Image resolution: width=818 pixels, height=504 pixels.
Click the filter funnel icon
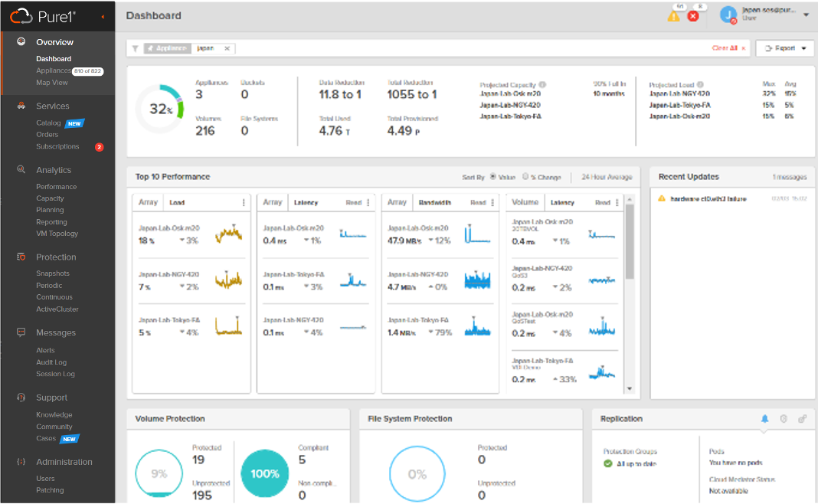tap(135, 48)
